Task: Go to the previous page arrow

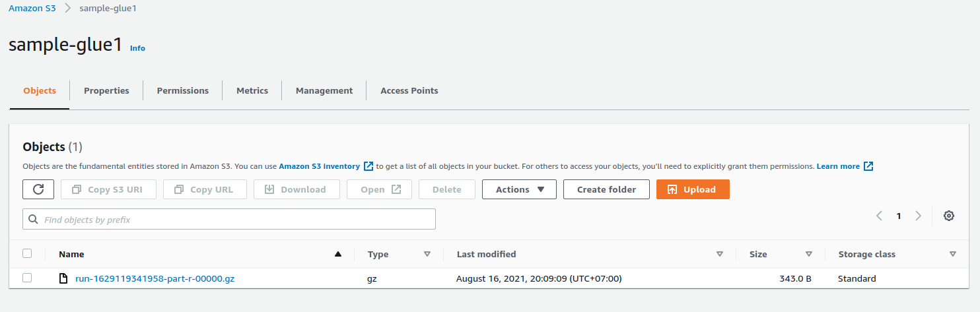Action: coord(879,216)
